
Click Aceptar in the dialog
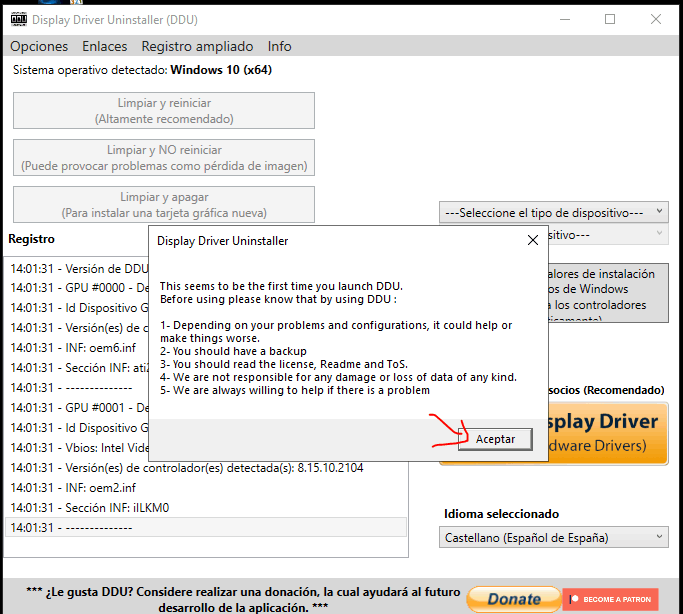(x=495, y=439)
